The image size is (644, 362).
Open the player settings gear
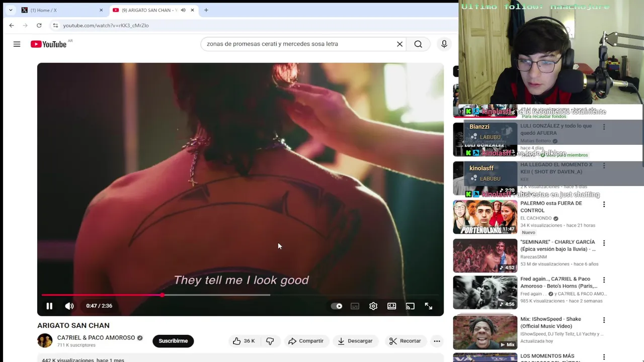373,306
